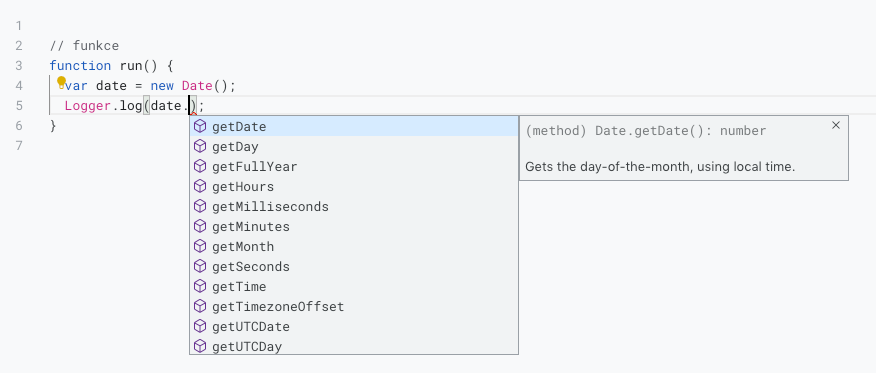Click the yellow lightbulb quick-fix icon
This screenshot has width=876, height=373.
(61, 82)
